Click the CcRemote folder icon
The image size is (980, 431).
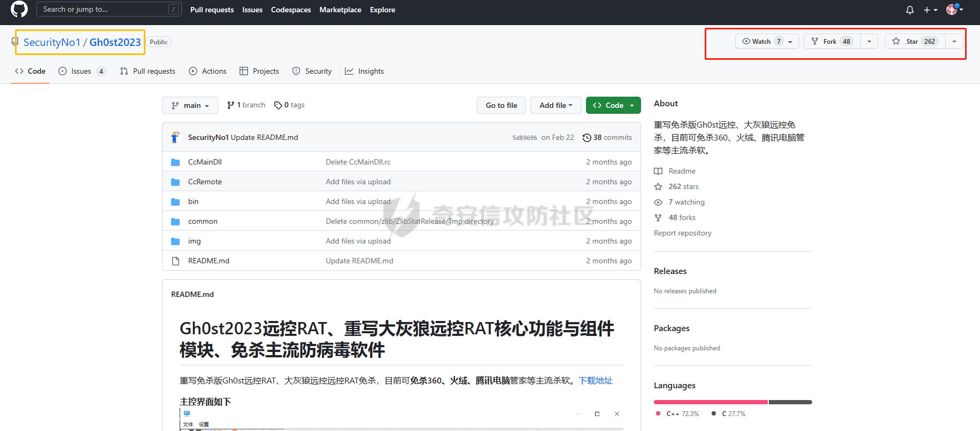[175, 182]
